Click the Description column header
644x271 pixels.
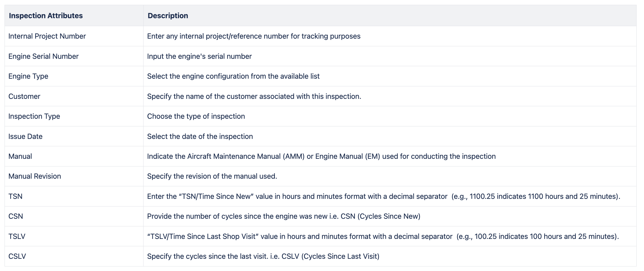(168, 16)
